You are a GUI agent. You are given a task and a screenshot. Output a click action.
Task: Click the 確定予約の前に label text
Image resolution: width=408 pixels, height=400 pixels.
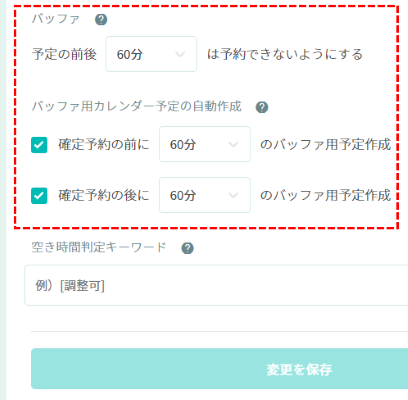(x=104, y=145)
